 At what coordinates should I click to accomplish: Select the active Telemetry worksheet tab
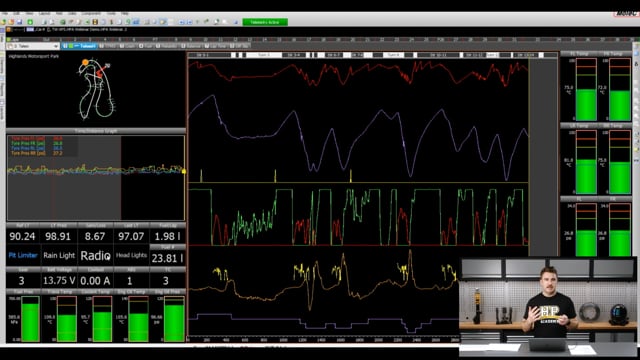point(80,46)
